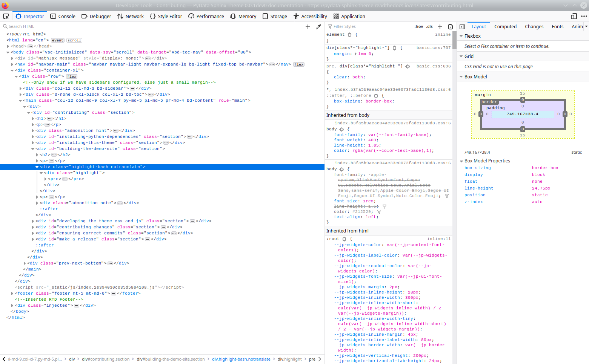Toggle the :hov pseudo-class panel
589x364 pixels.
418,26
